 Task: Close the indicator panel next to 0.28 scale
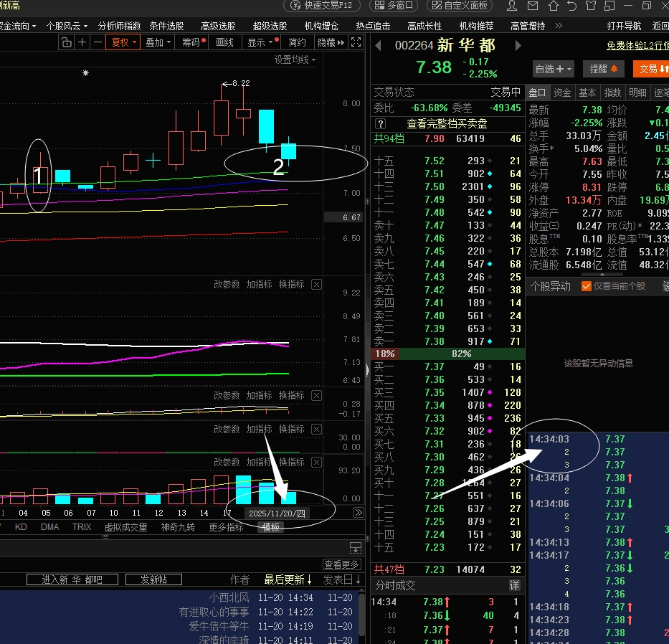click(317, 396)
